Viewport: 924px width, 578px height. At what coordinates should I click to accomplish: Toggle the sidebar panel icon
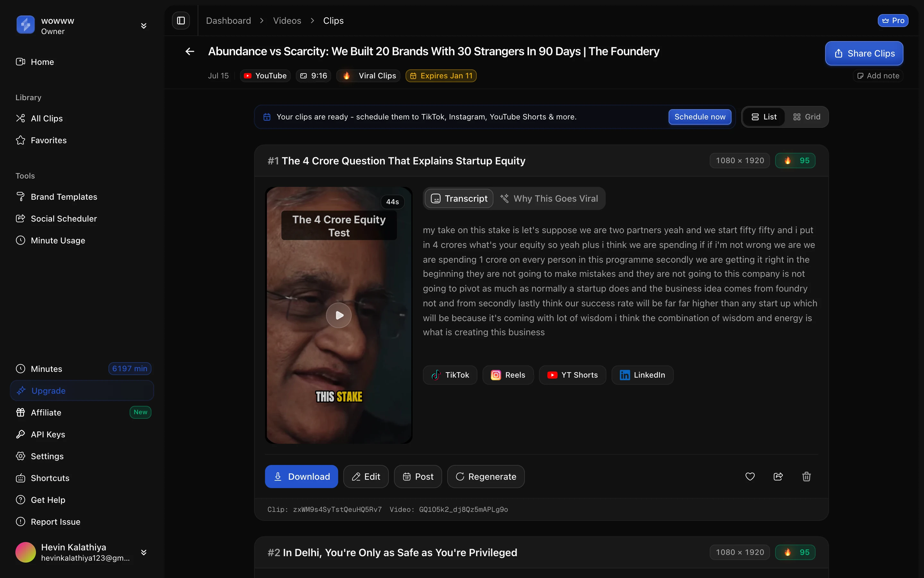tap(181, 21)
